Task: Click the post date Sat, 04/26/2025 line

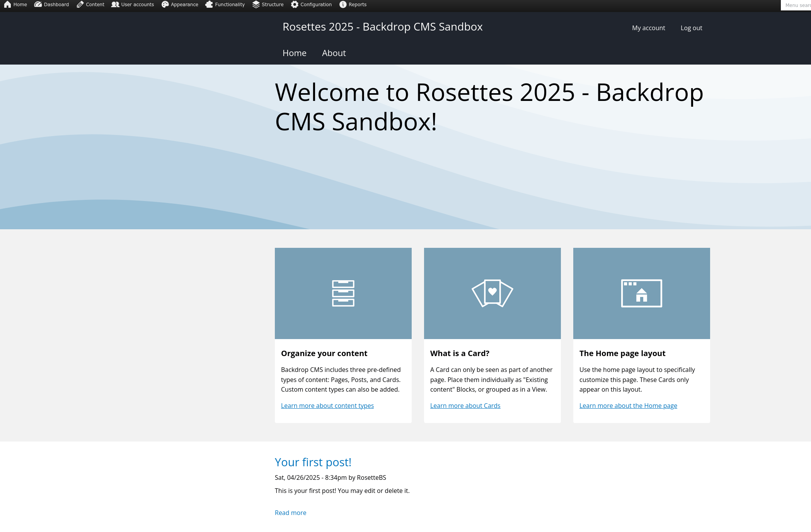Action: pos(331,477)
